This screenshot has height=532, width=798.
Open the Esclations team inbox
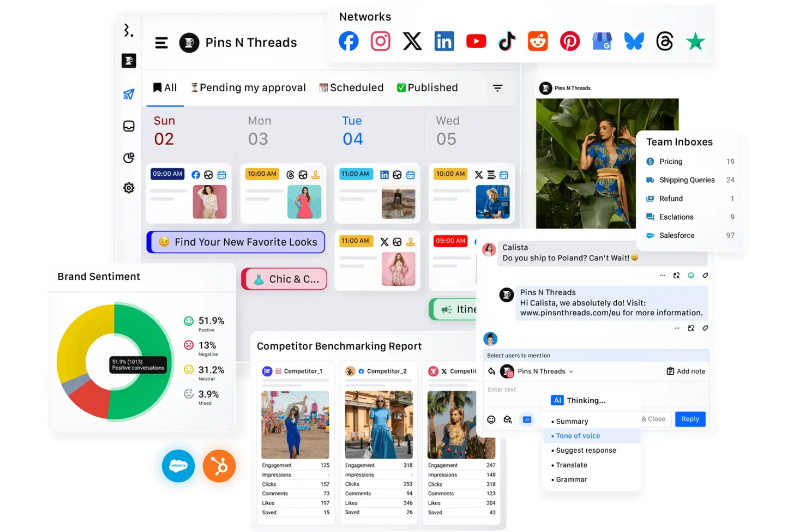[690, 217]
